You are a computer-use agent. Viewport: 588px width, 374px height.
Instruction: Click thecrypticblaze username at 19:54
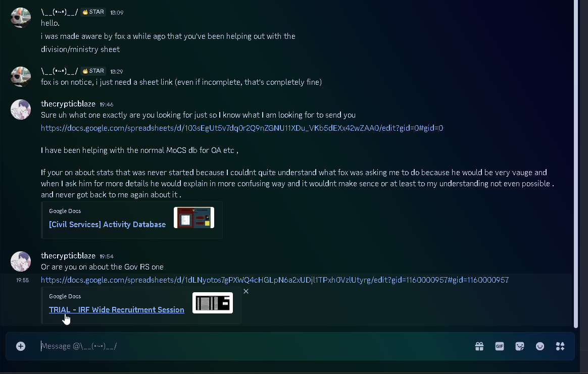pyautogui.click(x=68, y=256)
